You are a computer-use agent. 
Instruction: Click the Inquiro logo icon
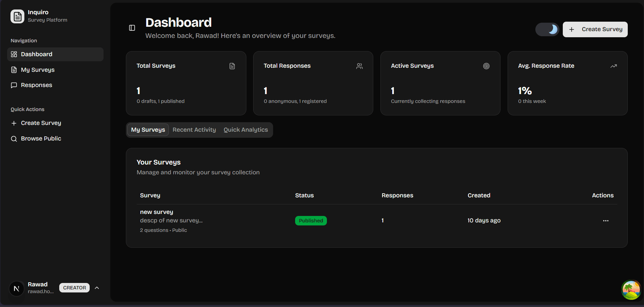(x=17, y=16)
